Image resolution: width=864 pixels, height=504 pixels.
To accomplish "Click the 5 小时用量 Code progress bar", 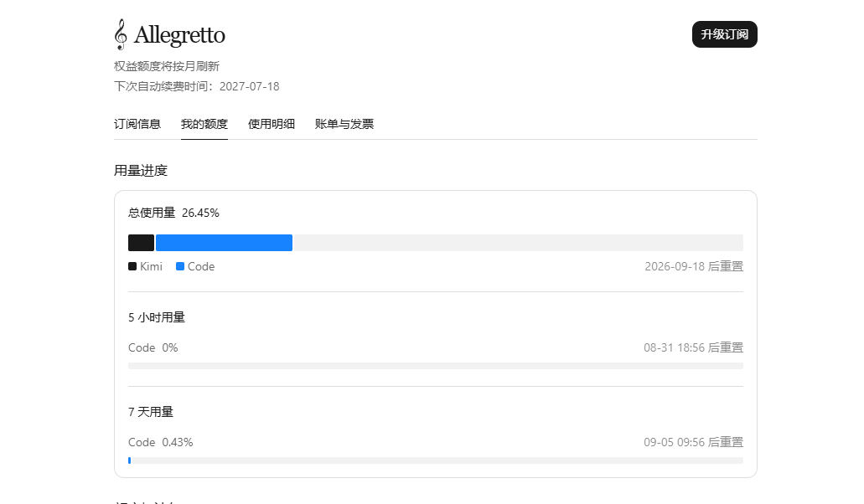I will [436, 366].
